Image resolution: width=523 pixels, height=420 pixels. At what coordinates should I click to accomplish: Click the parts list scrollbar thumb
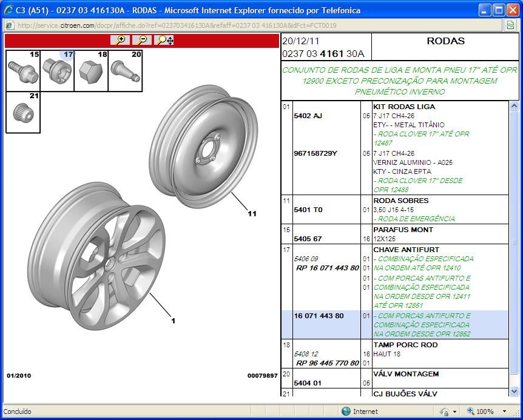coord(514,243)
